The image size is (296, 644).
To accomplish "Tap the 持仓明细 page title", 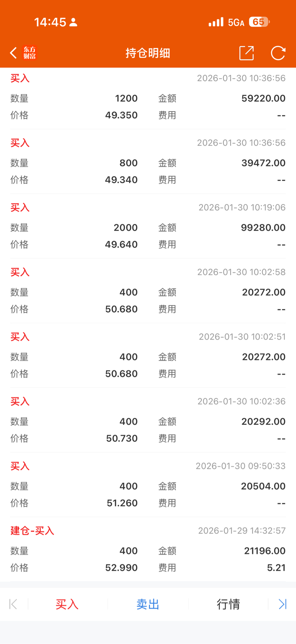I will 148,53.
